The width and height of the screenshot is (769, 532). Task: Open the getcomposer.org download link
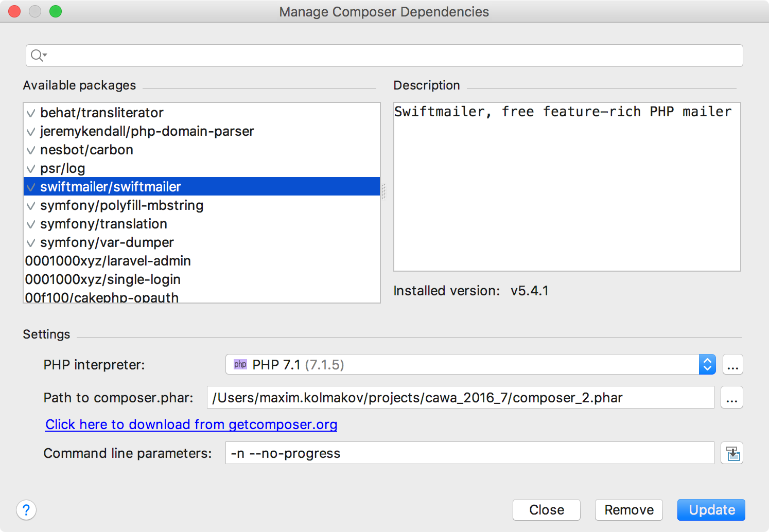(x=191, y=424)
